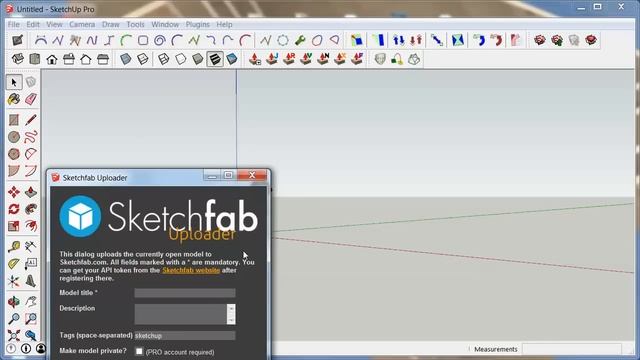
Task: Open the File menu
Action: point(13,24)
